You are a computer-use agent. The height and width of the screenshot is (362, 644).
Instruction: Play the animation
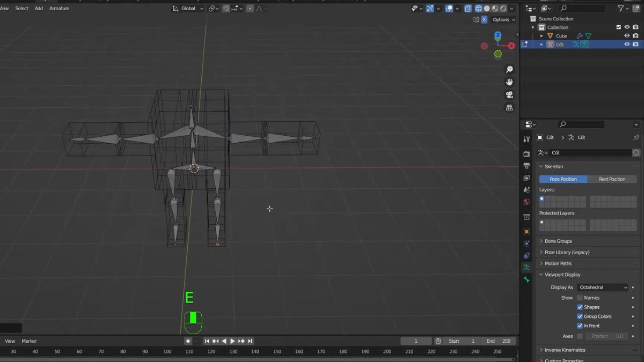click(x=232, y=341)
